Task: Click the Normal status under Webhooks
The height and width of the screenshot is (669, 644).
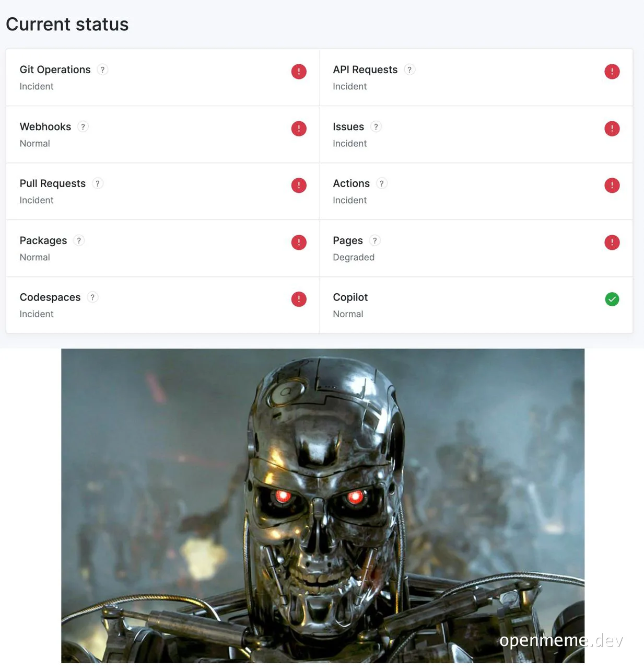Action: (35, 144)
